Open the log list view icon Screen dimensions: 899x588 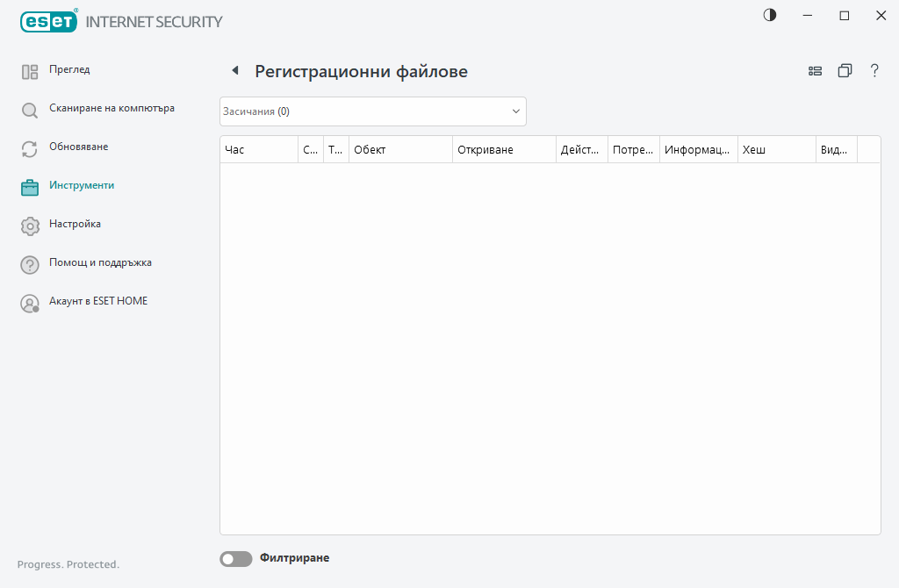(x=815, y=70)
